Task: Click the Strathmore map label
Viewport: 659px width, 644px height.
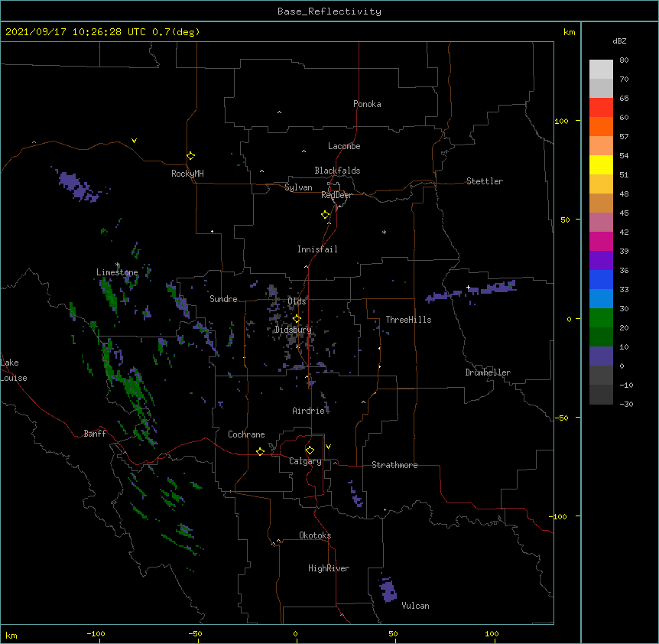Action: [394, 465]
